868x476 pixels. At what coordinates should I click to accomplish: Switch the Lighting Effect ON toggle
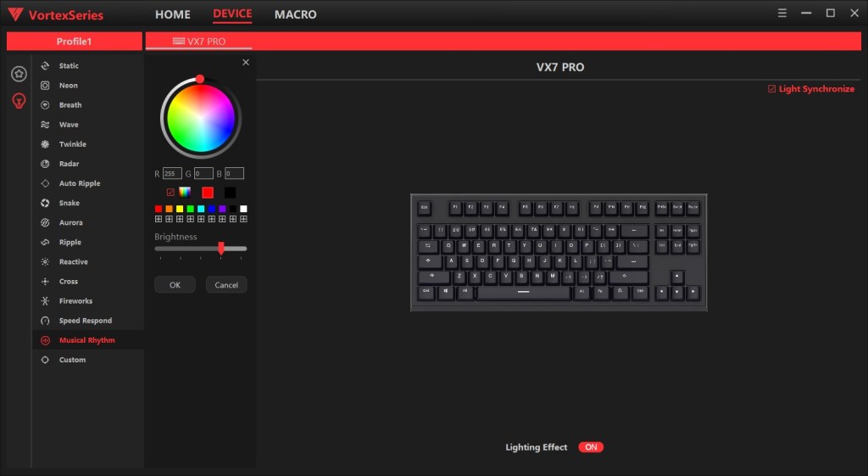[591, 447]
